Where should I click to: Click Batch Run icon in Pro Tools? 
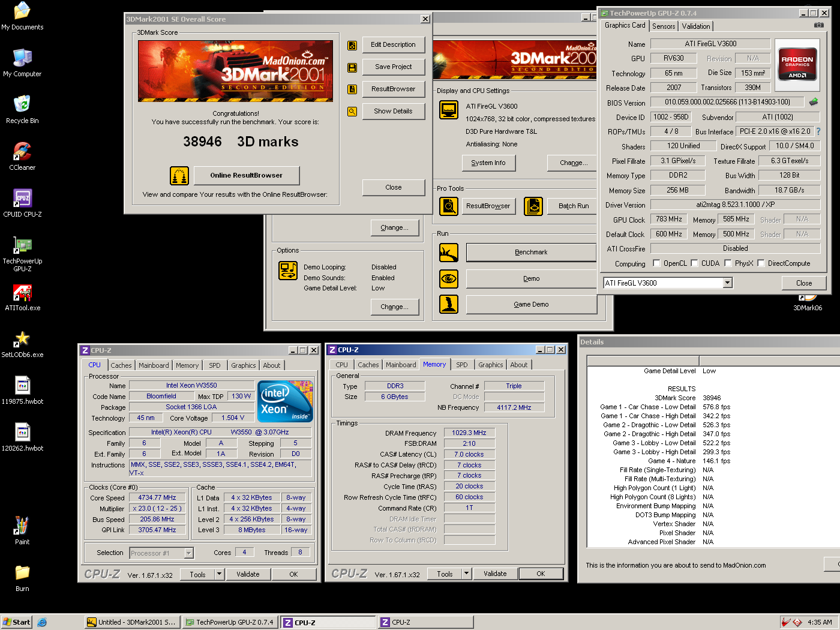pos(533,206)
